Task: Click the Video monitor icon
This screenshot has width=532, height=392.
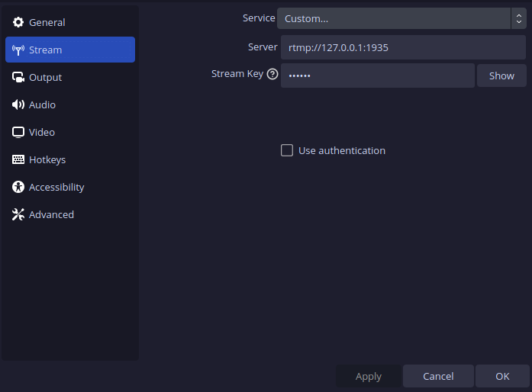Action: pos(18,132)
